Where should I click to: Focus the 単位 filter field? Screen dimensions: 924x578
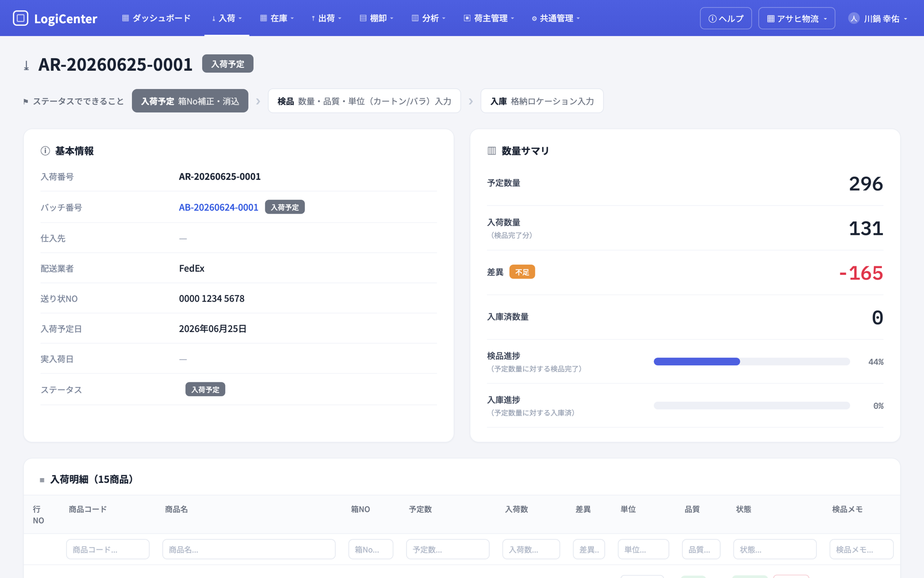643,549
